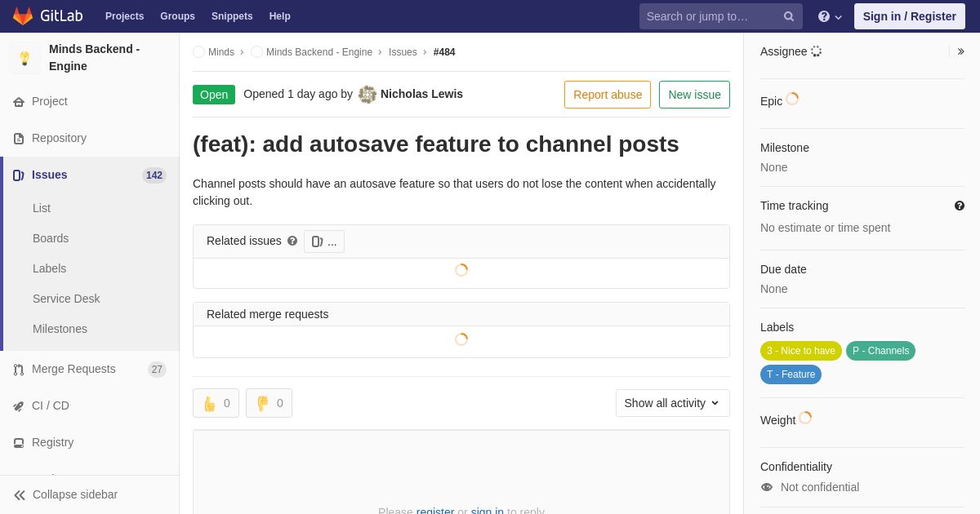Open the Project sidebar home icon
Screen dimensions: 980x514
(x=19, y=102)
